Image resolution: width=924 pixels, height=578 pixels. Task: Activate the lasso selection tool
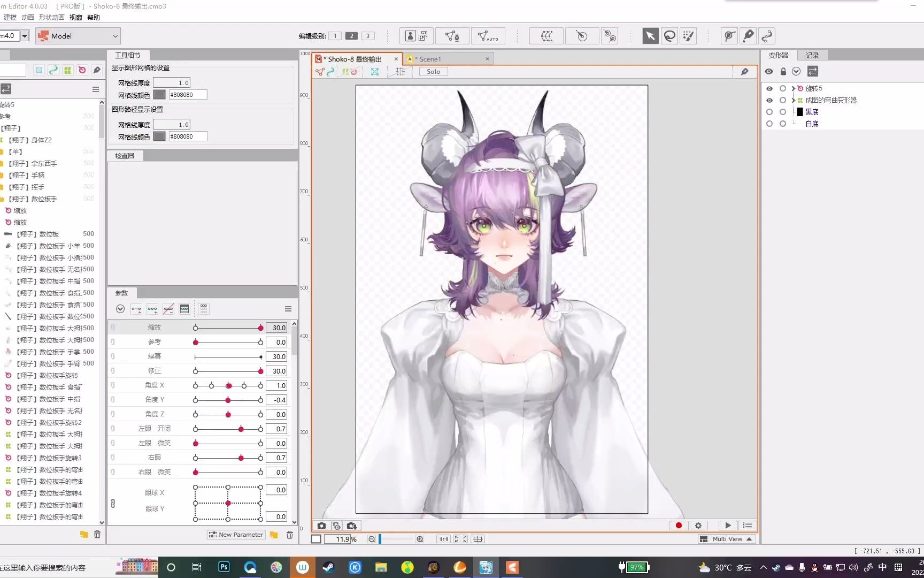669,36
